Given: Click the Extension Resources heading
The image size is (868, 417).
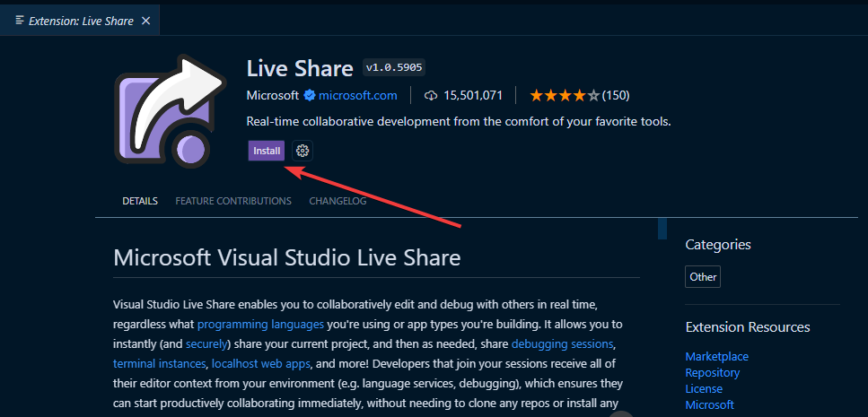Looking at the screenshot, I should [x=748, y=326].
